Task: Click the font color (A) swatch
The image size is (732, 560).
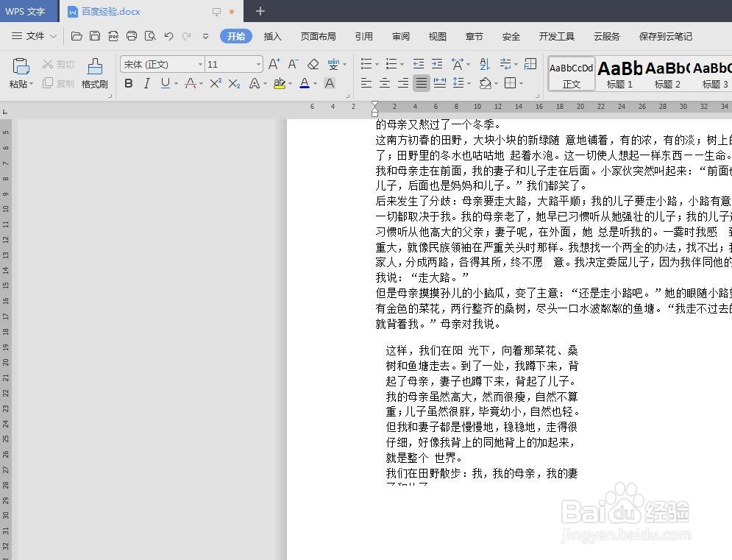Action: point(304,83)
